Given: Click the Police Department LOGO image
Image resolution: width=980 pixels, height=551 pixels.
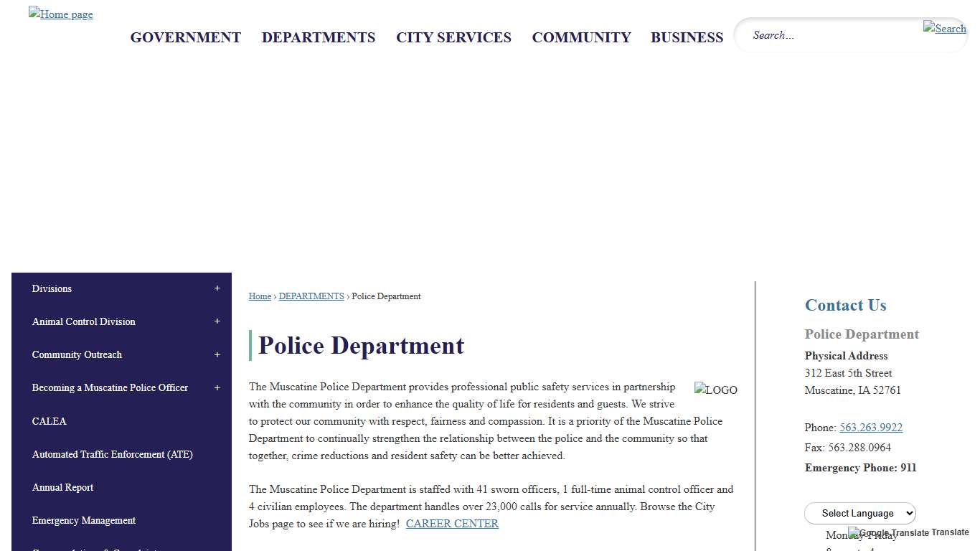Looking at the screenshot, I should click(715, 390).
